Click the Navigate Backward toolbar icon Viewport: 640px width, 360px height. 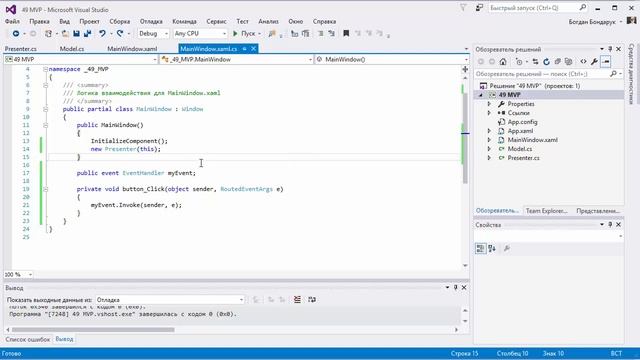[x=16, y=33]
